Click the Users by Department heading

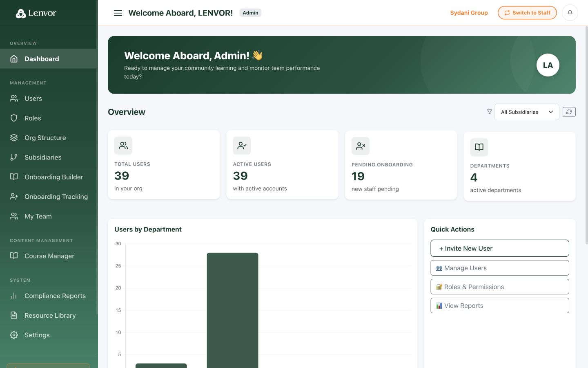[148, 229]
